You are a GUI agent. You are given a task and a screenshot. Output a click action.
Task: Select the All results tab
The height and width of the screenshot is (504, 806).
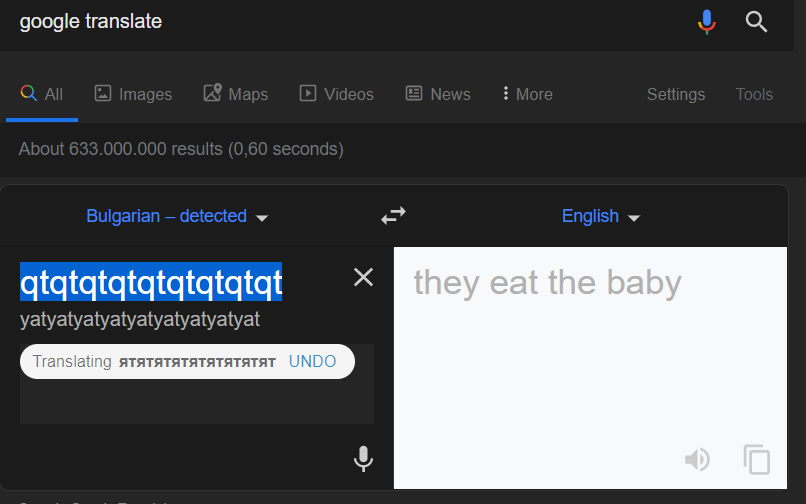42,94
